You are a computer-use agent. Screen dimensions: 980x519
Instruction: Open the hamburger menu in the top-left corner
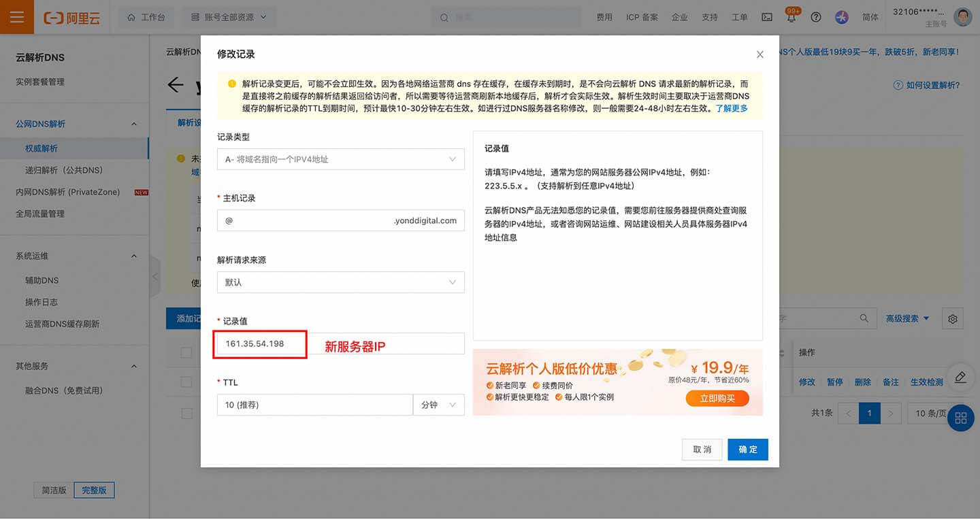[x=17, y=17]
